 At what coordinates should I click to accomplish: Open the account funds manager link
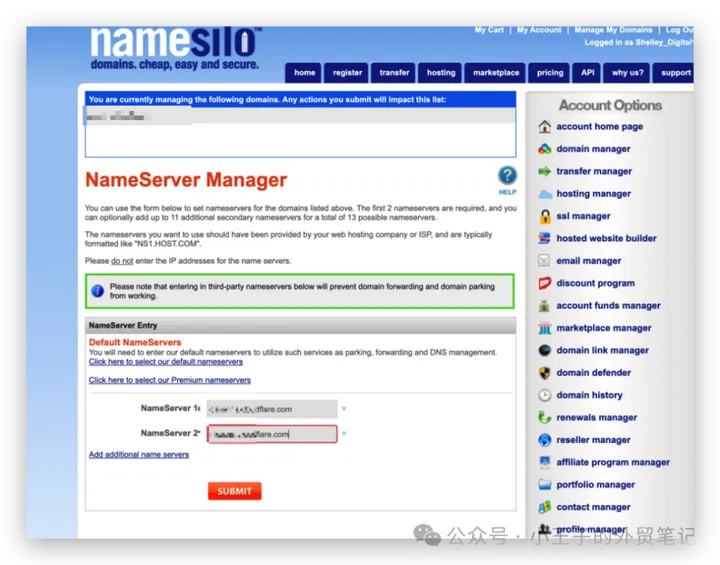(x=608, y=305)
